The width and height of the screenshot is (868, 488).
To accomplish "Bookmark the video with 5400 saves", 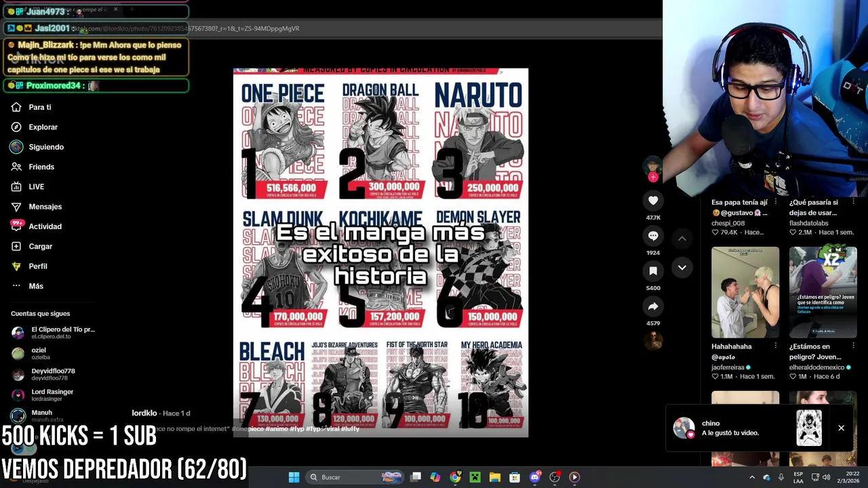I will 653,271.
